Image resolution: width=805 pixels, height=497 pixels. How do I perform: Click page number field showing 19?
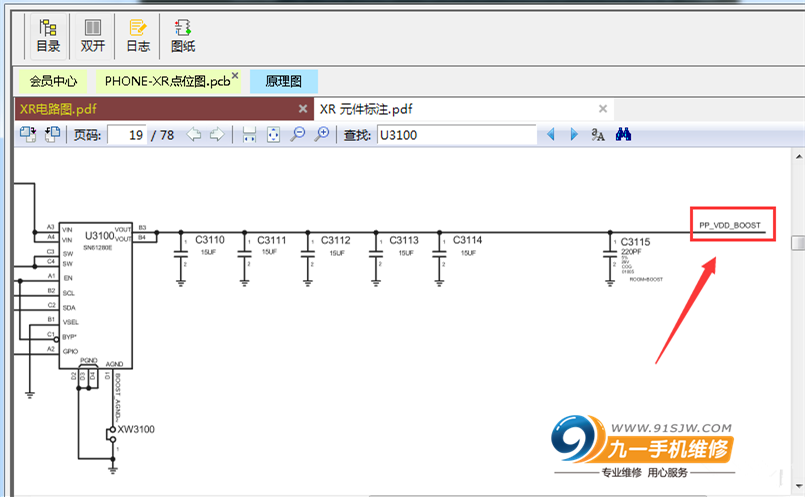coord(127,135)
